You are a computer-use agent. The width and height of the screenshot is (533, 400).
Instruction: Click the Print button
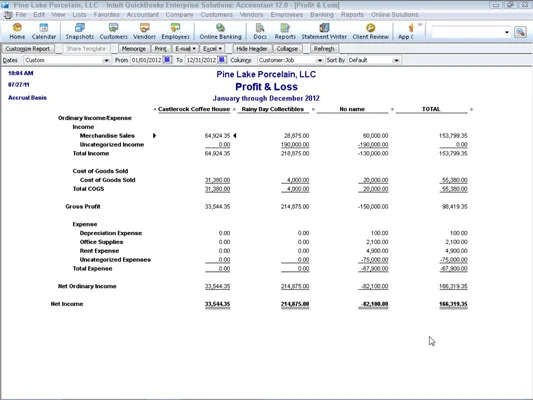[x=160, y=49]
